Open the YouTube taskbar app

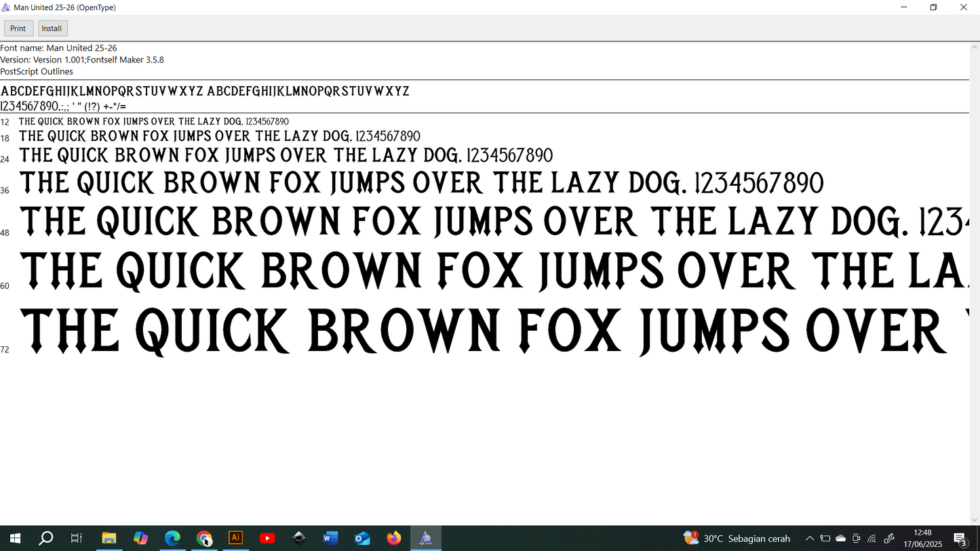(x=267, y=538)
